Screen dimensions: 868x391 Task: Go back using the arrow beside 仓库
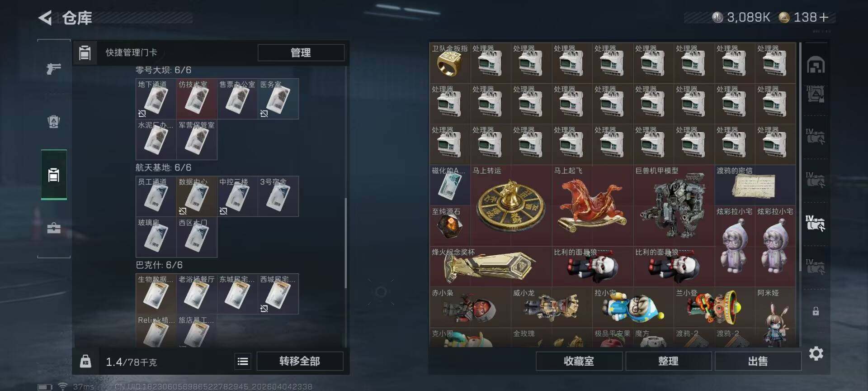(x=45, y=18)
